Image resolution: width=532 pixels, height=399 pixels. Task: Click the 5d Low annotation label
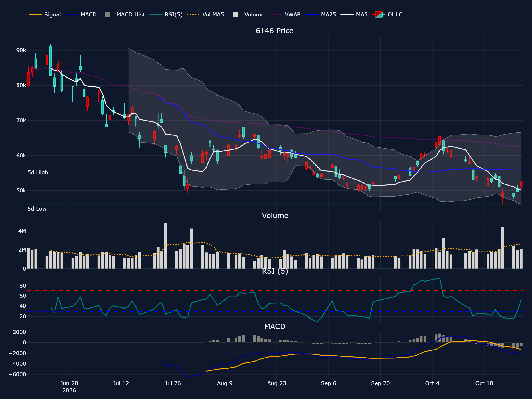[37, 209]
